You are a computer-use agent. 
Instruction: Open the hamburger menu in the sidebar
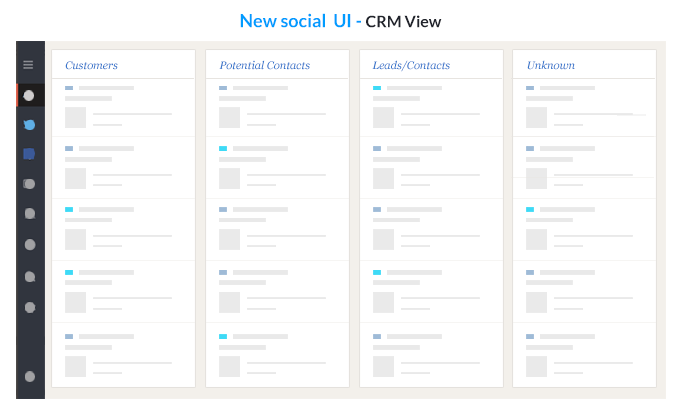[28, 65]
